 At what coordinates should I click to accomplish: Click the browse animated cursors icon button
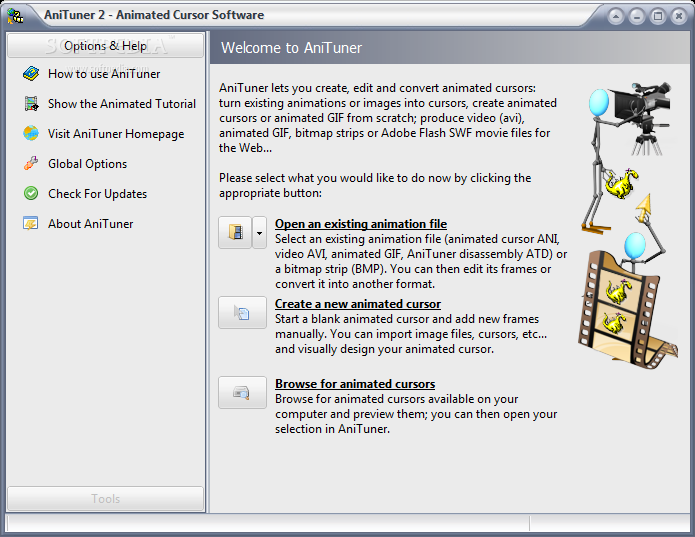coord(242,393)
